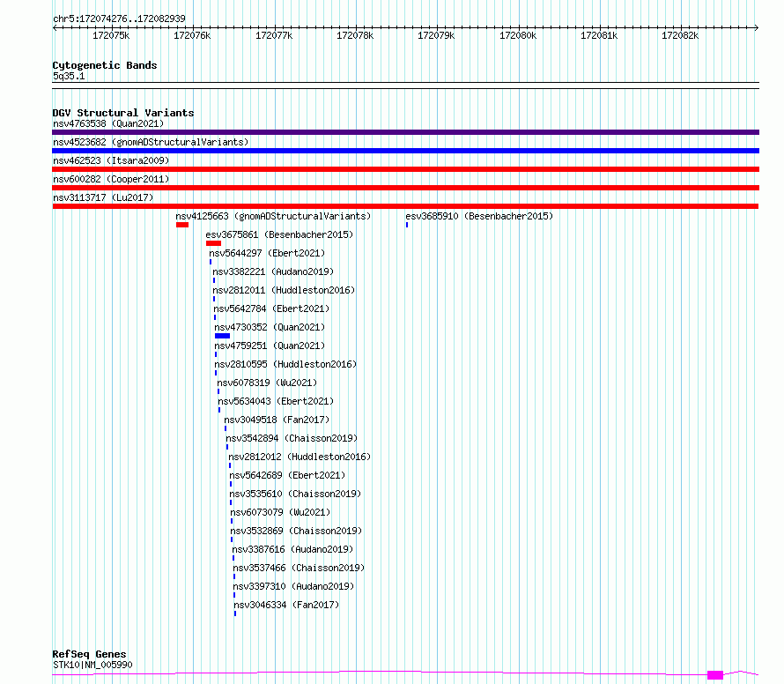Open the nsv3387616 (Audano2019) label
Viewport: 784px width, 684px height.
[x=293, y=549]
